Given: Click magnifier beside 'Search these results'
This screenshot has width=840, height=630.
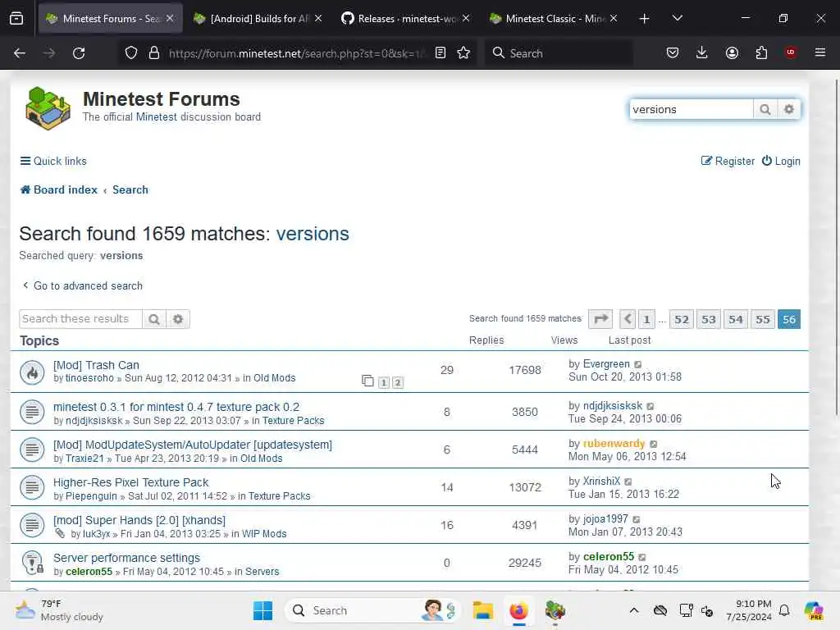Looking at the screenshot, I should (x=153, y=319).
